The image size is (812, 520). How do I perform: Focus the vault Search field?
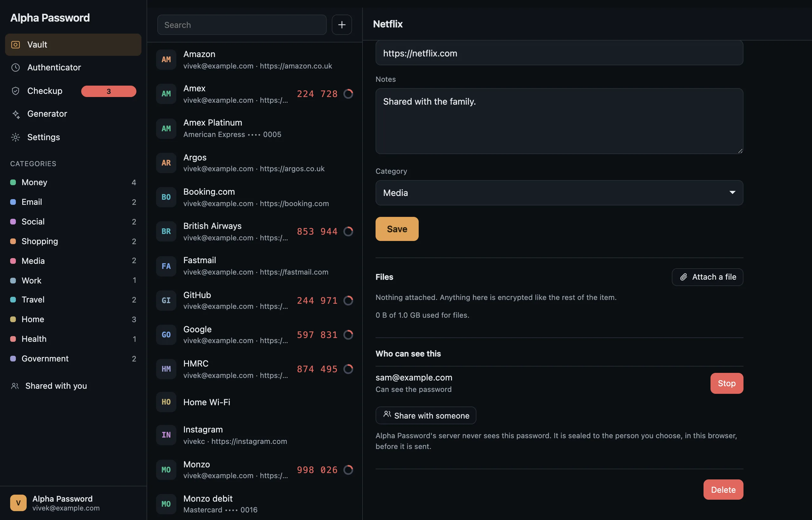click(242, 25)
